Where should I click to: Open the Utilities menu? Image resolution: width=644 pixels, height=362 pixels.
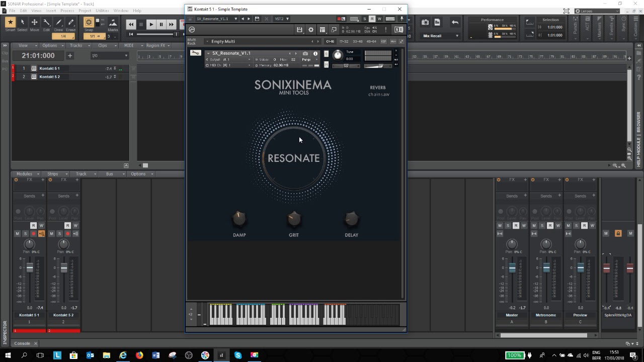(102, 11)
